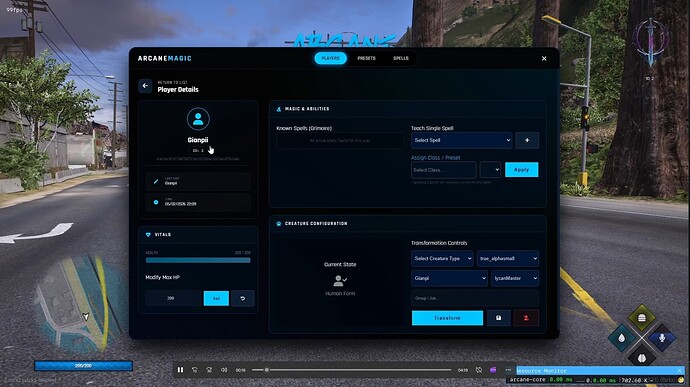This screenshot has height=387, width=690.
Task: Click the ARCANEMAGIC logo text
Action: pyautogui.click(x=165, y=59)
